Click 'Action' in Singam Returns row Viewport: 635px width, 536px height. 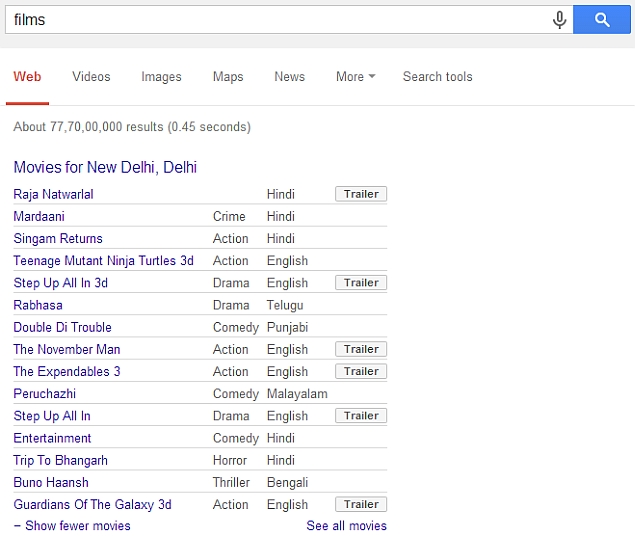[x=231, y=238]
